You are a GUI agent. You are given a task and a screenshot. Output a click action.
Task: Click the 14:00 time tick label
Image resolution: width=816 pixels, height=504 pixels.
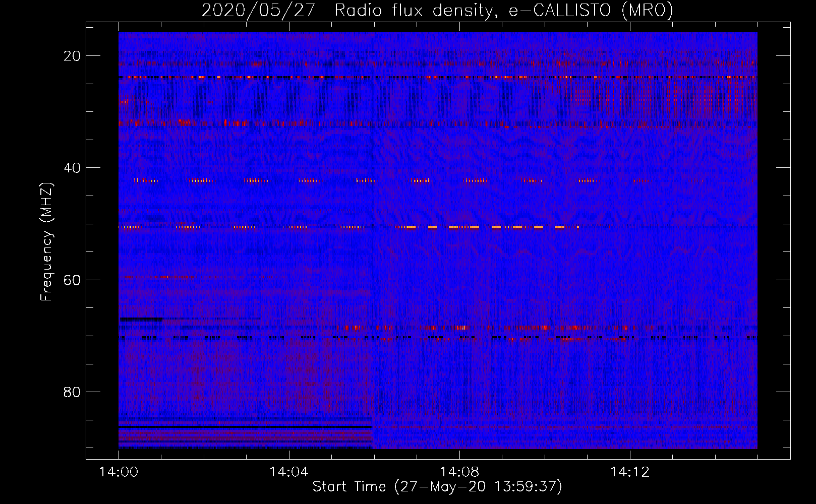tap(119, 472)
